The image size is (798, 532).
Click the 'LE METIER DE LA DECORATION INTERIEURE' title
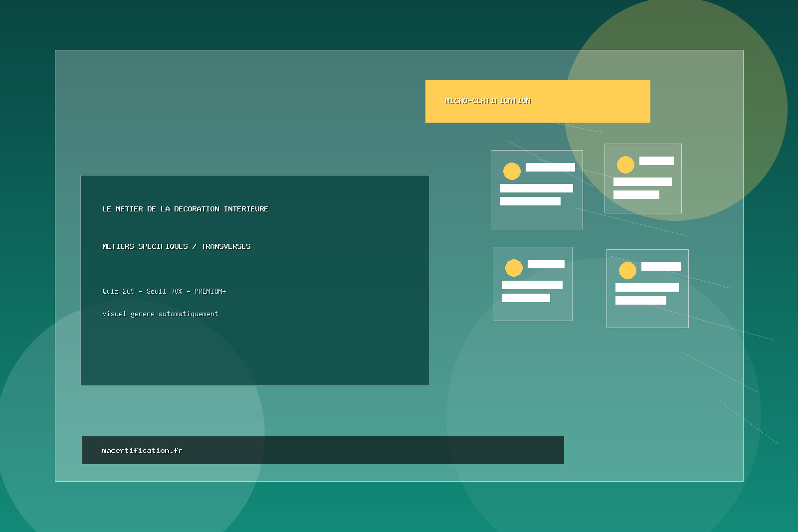[x=185, y=209]
